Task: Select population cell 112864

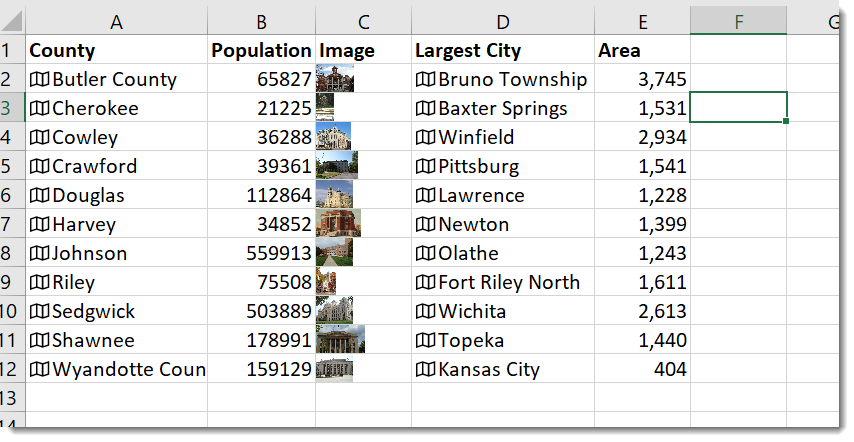Action: pyautogui.click(x=261, y=195)
